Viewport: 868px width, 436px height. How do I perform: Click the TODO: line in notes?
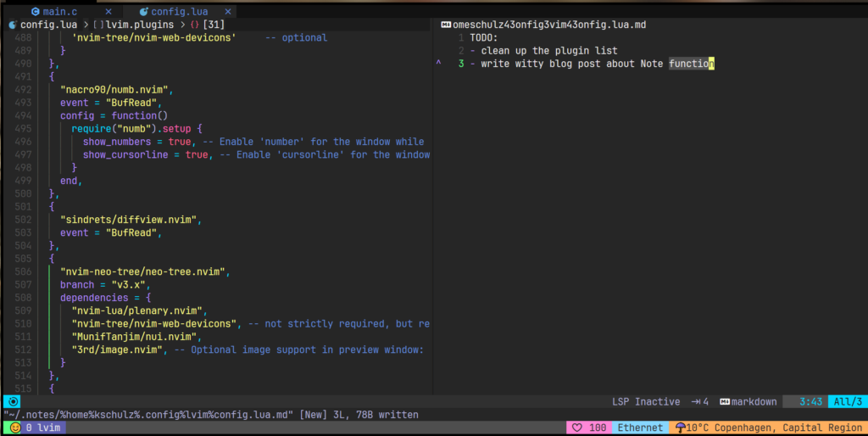click(484, 37)
